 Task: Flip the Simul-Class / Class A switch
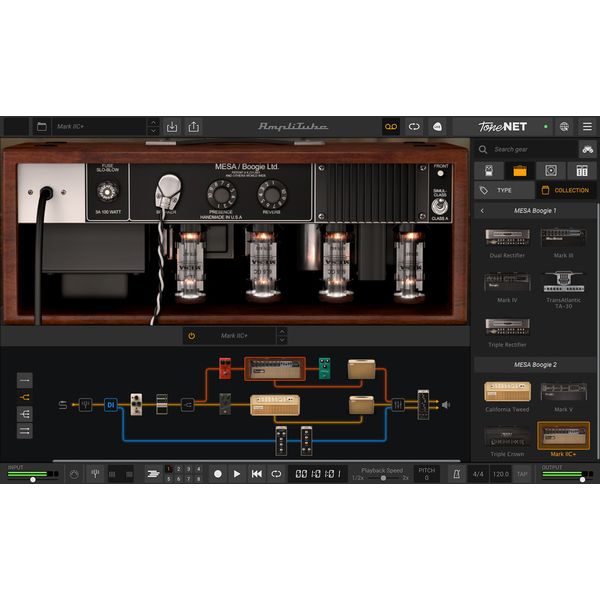pyautogui.click(x=440, y=207)
